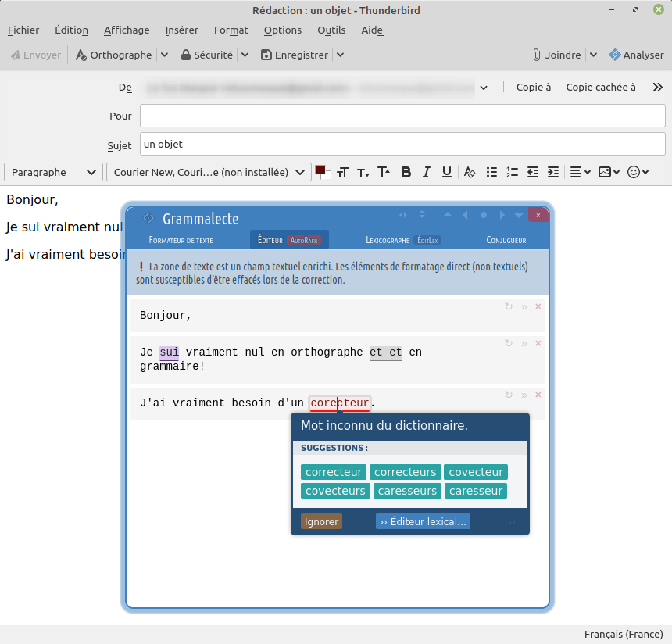The width and height of the screenshot is (672, 644).
Task: Show more address fields chevron
Action: pos(657,88)
